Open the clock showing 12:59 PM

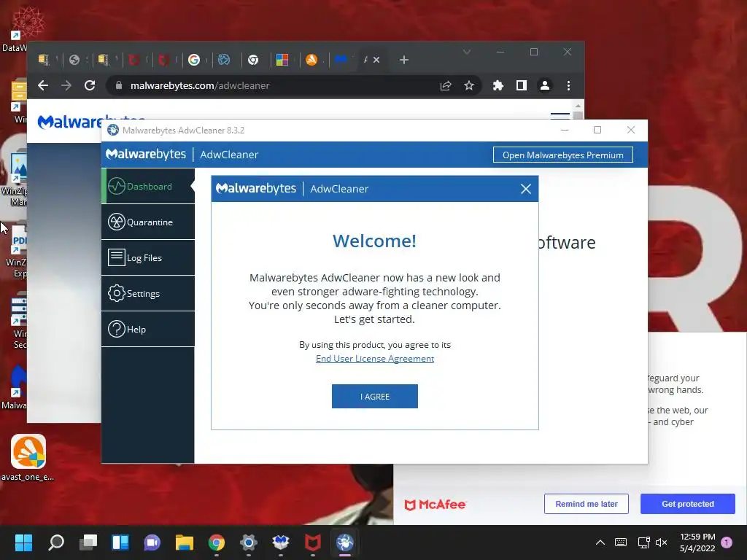(697, 542)
